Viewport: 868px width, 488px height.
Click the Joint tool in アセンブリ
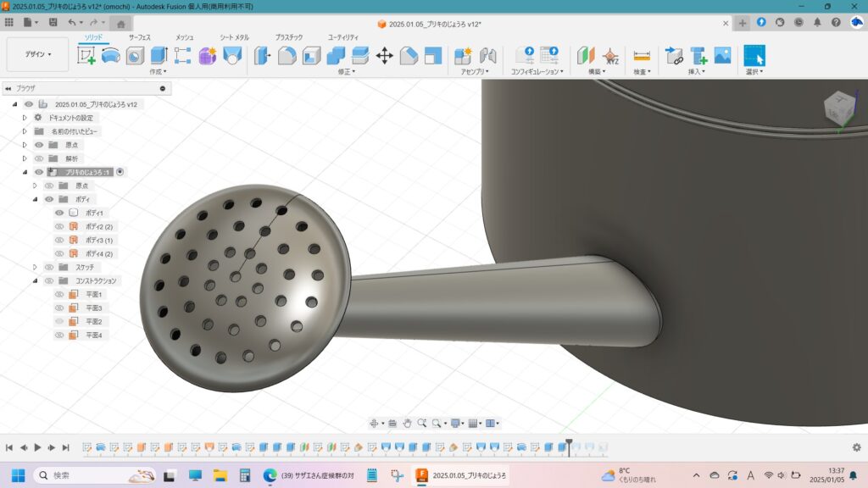pos(487,56)
